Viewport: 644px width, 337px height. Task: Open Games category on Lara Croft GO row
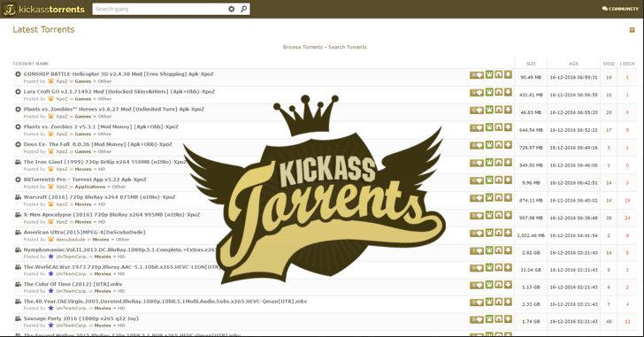point(83,99)
